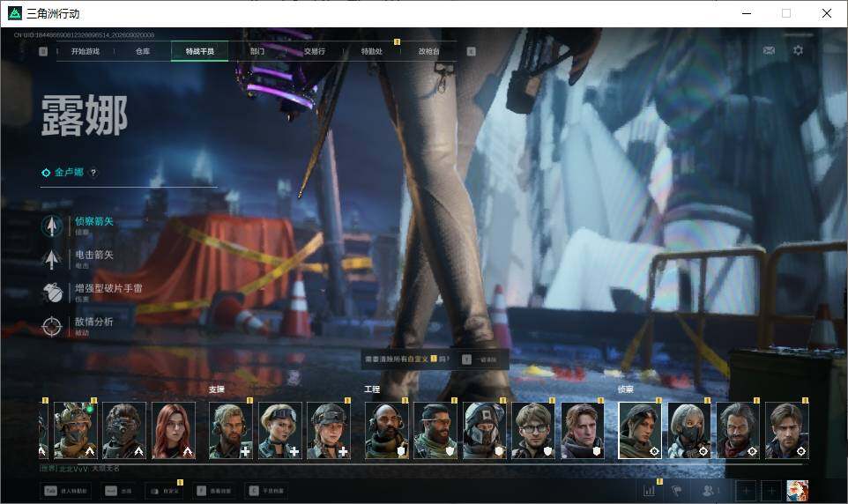Viewport: 848px width, 504px height.
Task: Click the left tab-navigation key icon
Action: pos(43,51)
